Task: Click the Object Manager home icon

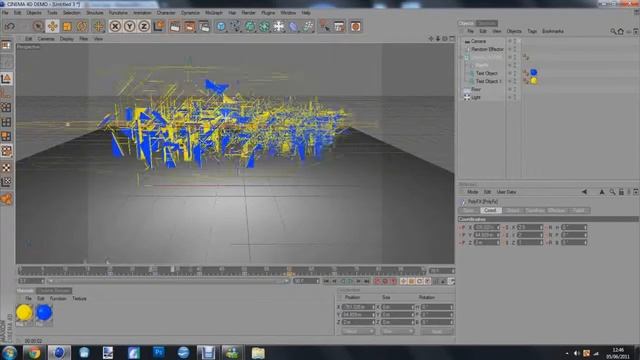Action: pyautogui.click(x=620, y=31)
